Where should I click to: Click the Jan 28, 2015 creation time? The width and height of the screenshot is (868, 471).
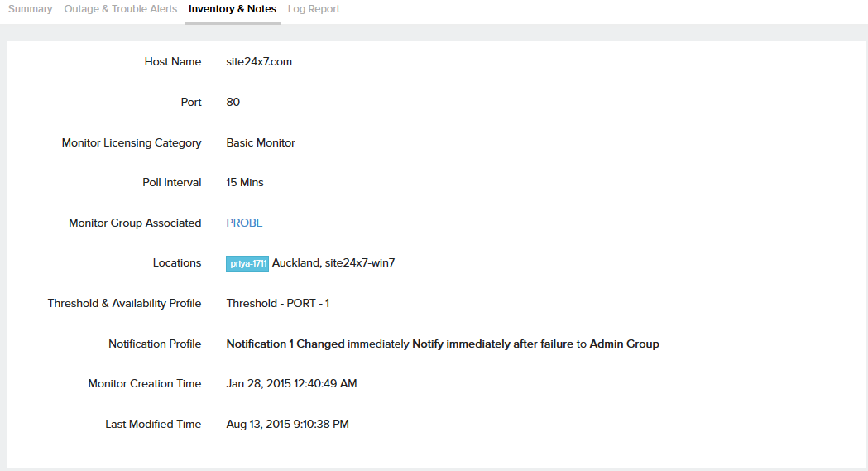click(x=291, y=383)
